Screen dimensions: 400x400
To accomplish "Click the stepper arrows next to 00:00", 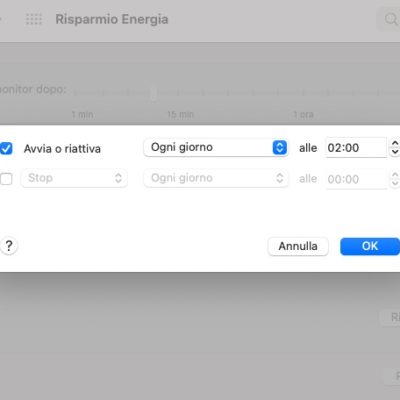I will [x=395, y=179].
